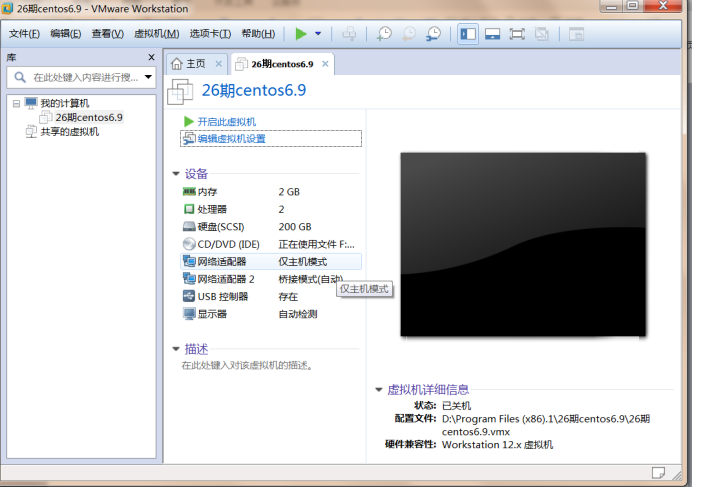Click the status bar message log icon
The image size is (702, 493).
pos(658,472)
